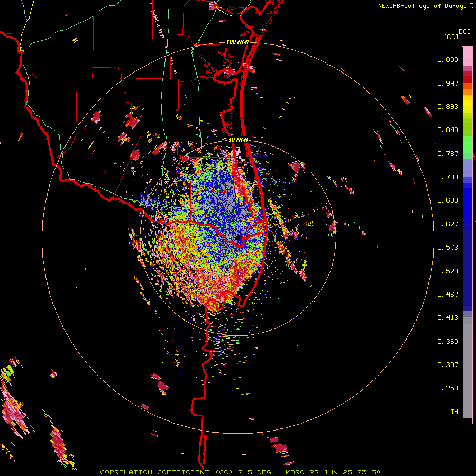Pick the light pink swatch beside 1.000

[x=467, y=57]
